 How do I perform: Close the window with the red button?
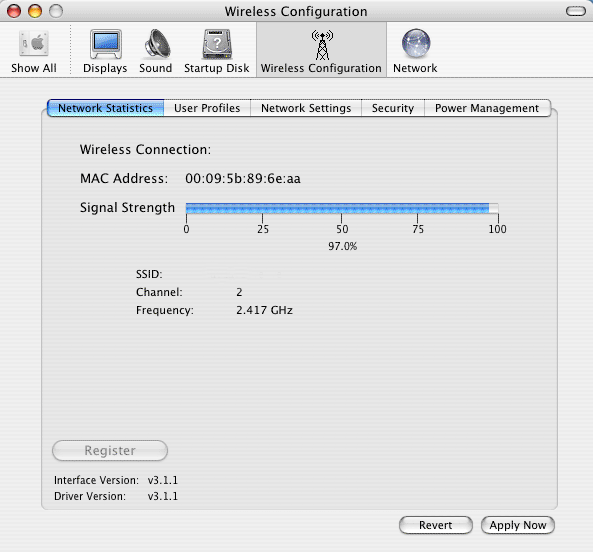[x=14, y=11]
